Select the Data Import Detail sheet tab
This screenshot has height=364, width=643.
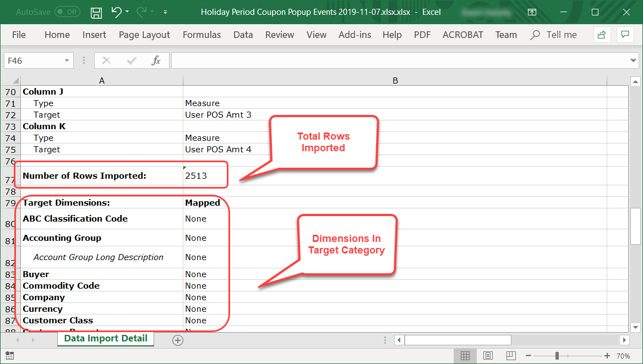[x=106, y=339]
